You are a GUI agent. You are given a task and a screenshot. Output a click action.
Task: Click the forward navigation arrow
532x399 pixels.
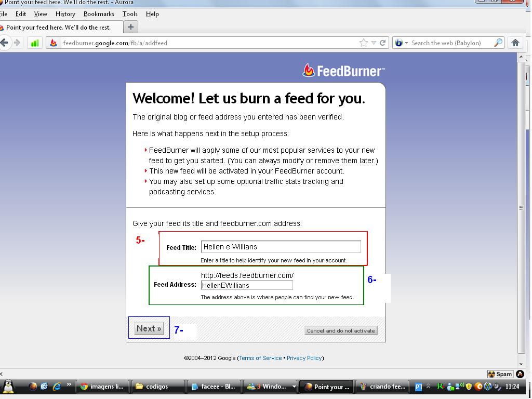pos(17,43)
